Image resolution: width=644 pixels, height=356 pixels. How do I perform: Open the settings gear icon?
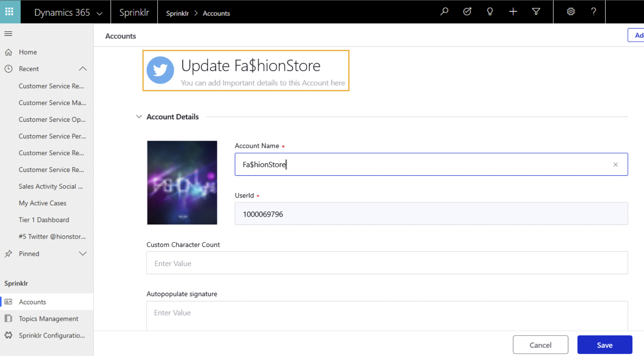coord(571,12)
